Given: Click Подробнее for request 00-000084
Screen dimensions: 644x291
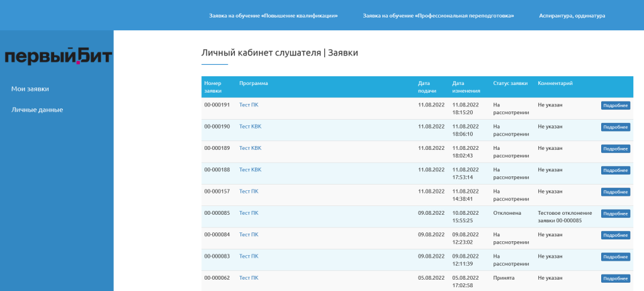Looking at the screenshot, I should tap(615, 235).
